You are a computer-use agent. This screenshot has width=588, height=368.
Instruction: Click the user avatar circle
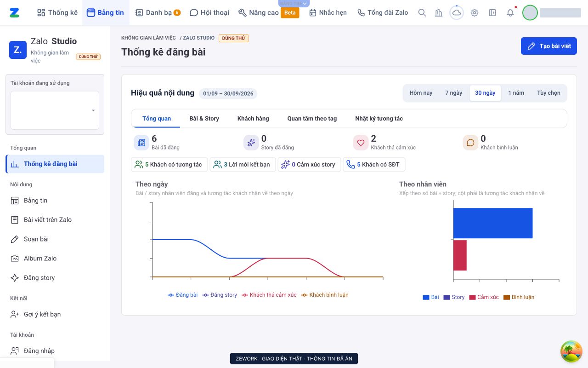click(x=530, y=13)
